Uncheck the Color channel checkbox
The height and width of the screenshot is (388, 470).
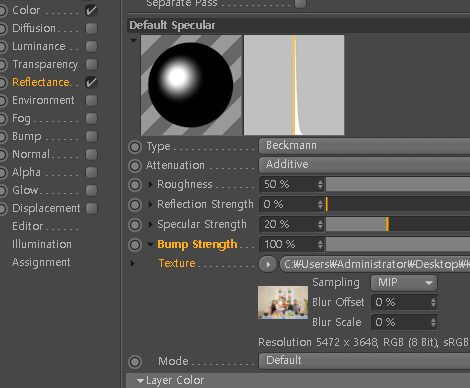pos(91,10)
